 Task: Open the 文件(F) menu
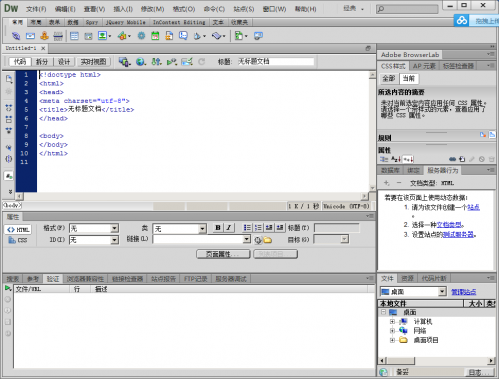coord(36,9)
